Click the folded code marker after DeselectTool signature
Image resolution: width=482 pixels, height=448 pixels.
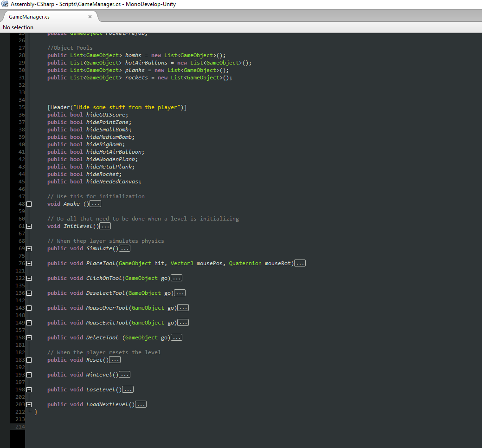(x=180, y=293)
